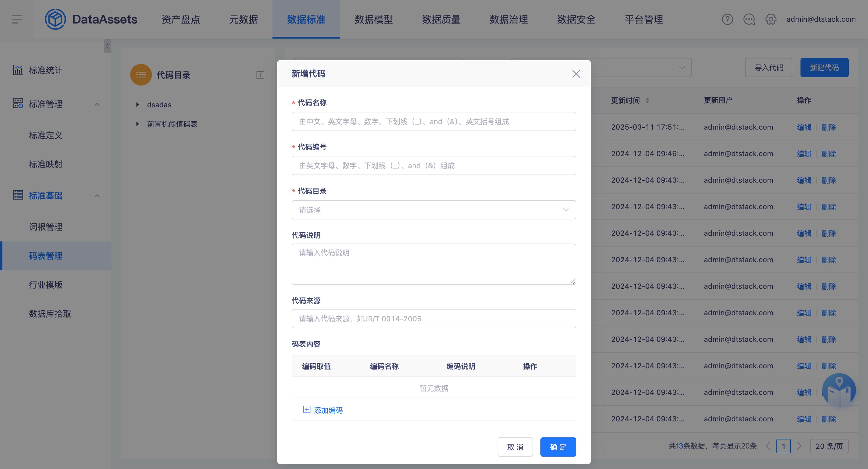868x469 pixels.
Task: Click the 添加编码 plus icon
Action: pos(306,409)
